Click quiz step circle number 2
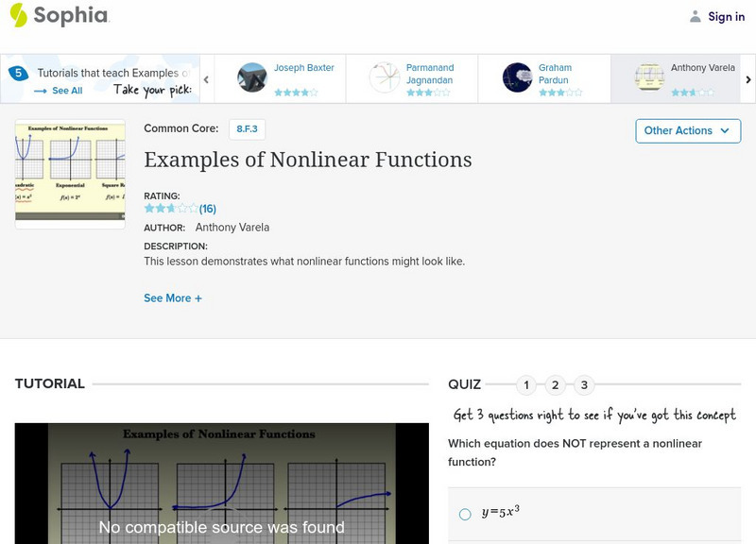This screenshot has height=544, width=756. [554, 383]
